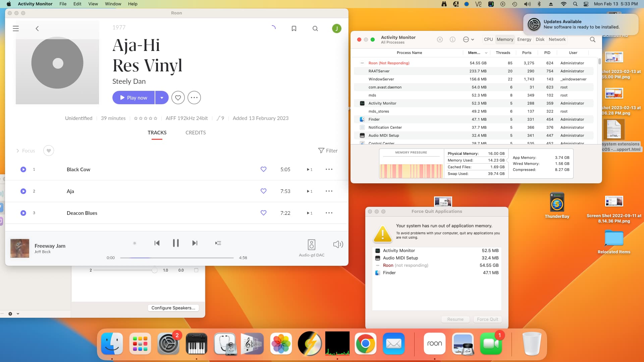Open the Roon hamburger menu
This screenshot has width=644, height=362.
(16, 28)
